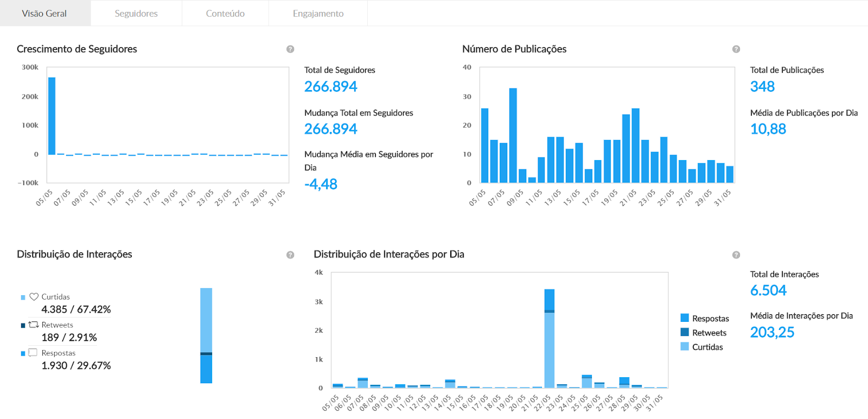Select the Visão Geral tab

pos(44,14)
